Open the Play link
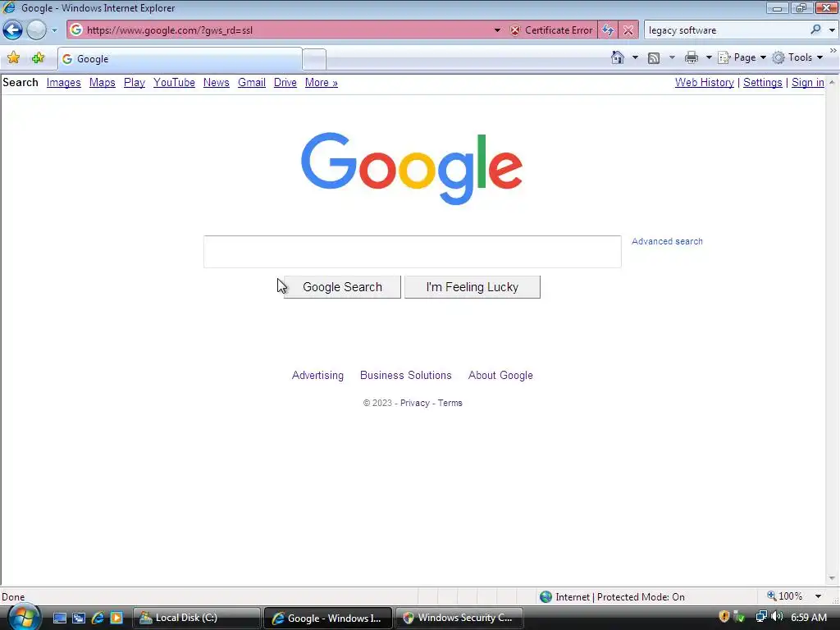 coord(135,83)
